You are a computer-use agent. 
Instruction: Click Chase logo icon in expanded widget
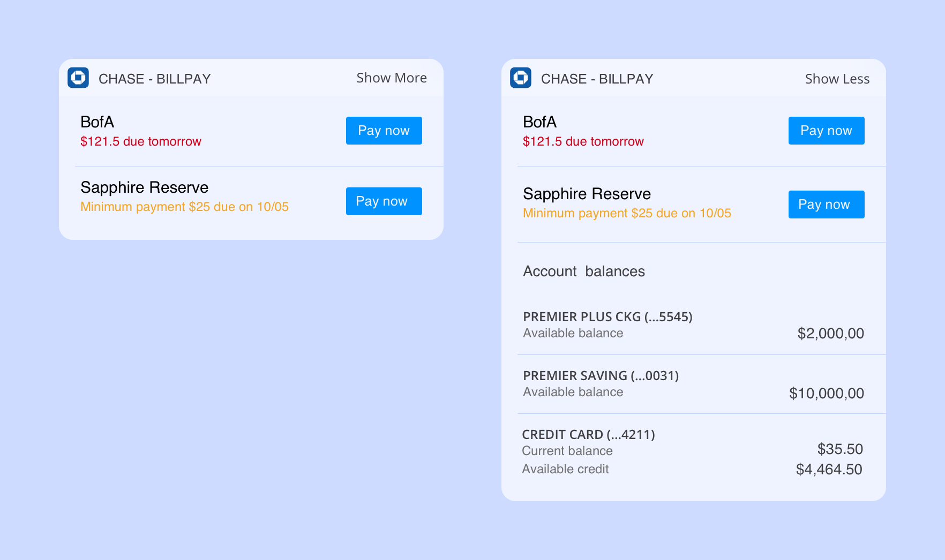click(x=521, y=78)
